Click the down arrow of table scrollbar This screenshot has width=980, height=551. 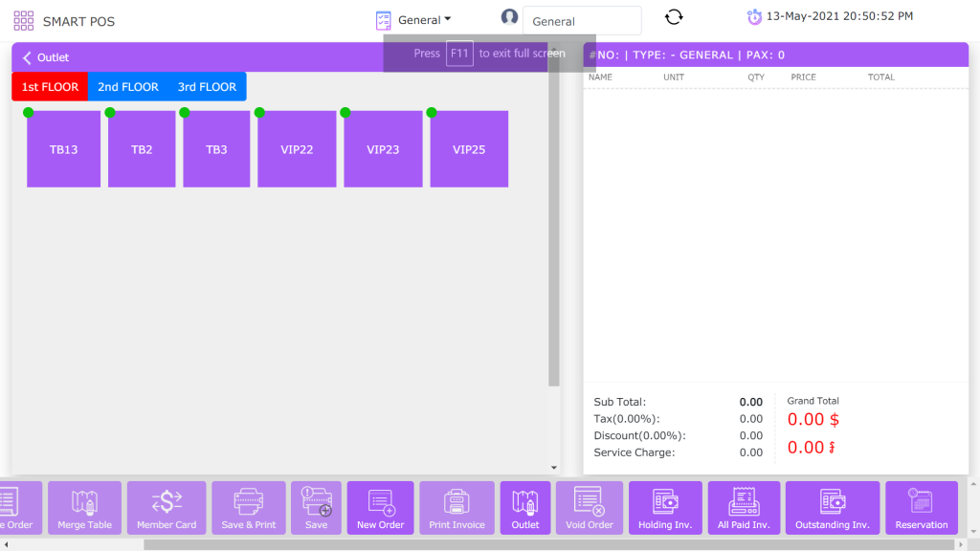pos(554,468)
